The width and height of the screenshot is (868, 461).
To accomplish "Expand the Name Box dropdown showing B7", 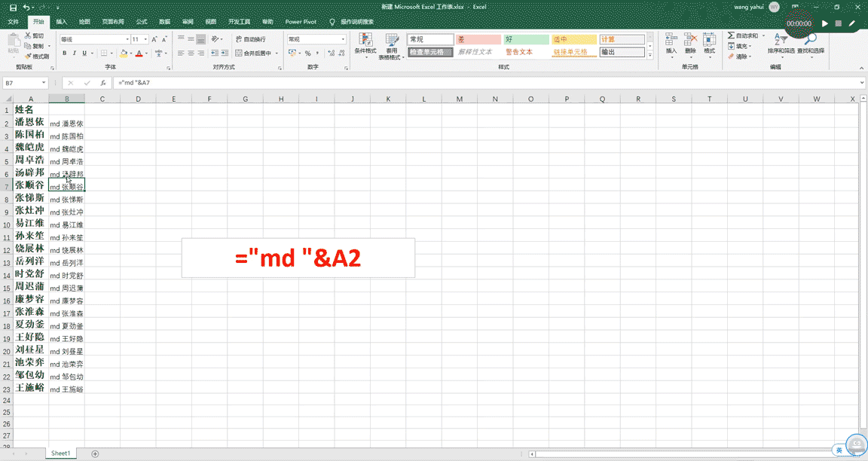I will (44, 83).
